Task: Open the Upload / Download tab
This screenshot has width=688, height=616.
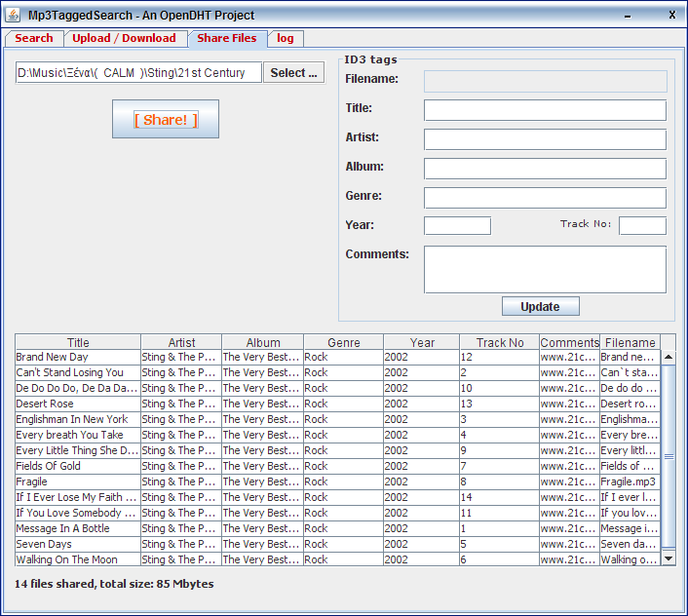Action: pos(124,38)
